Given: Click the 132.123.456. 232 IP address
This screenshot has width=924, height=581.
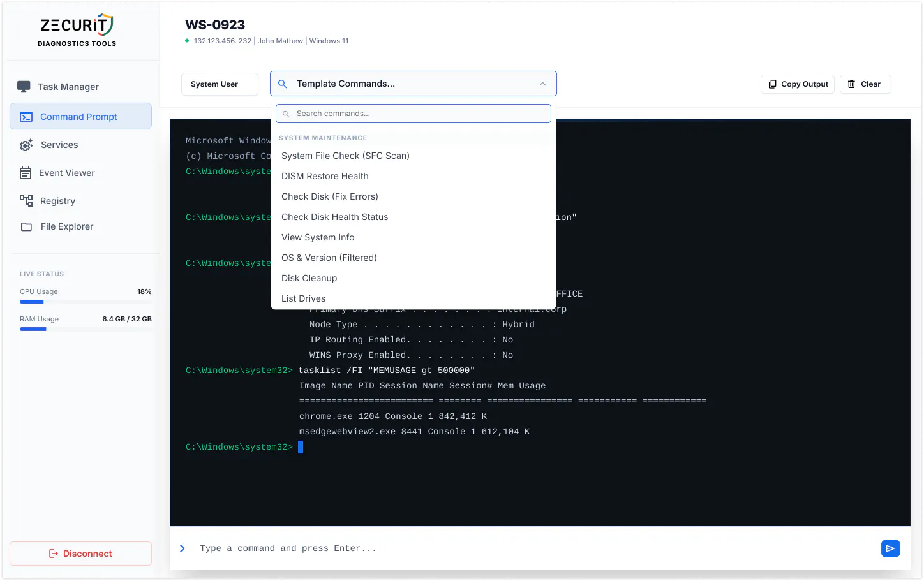Looking at the screenshot, I should (223, 41).
